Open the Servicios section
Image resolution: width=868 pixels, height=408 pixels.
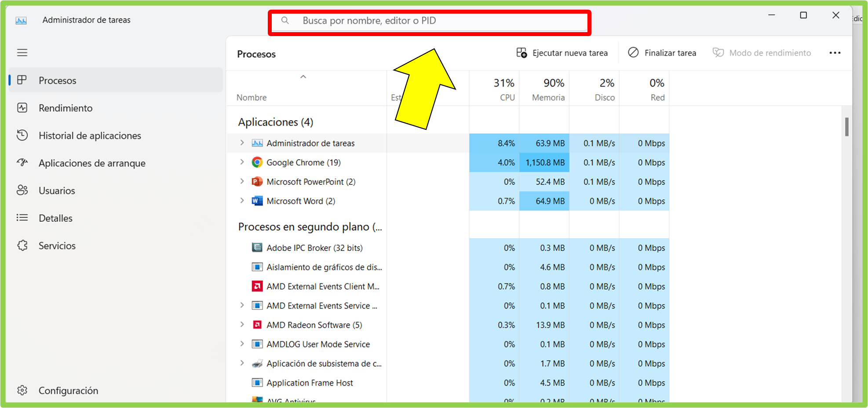pyautogui.click(x=22, y=245)
